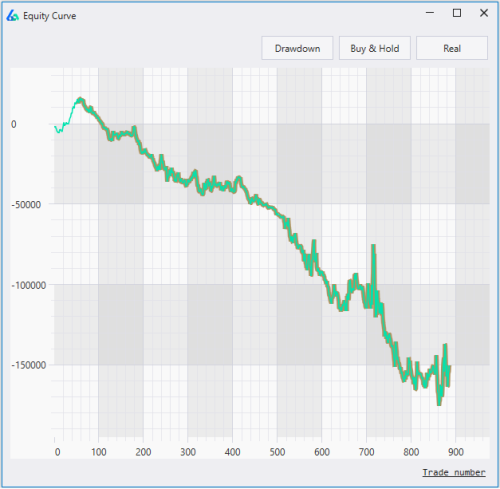Select the -50000 vertical axis label

[x=26, y=205]
